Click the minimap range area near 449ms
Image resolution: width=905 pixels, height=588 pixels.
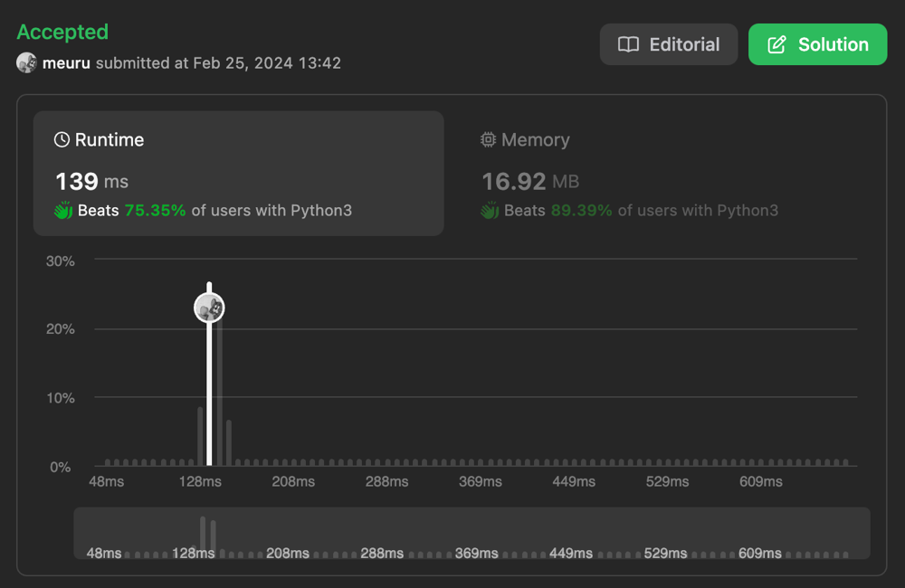pyautogui.click(x=573, y=534)
